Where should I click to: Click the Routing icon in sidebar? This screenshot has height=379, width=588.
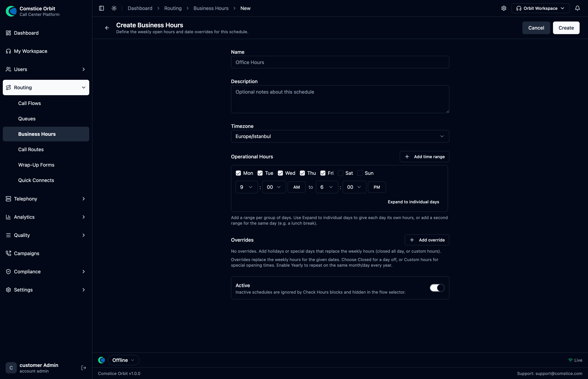click(8, 87)
